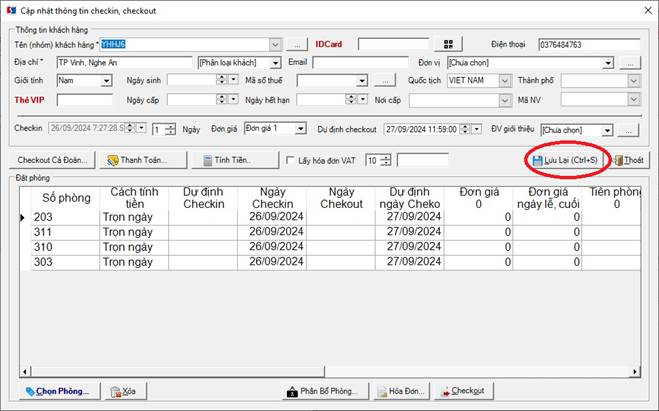
Task: Open Giới tính dropdown
Action: 106,81
